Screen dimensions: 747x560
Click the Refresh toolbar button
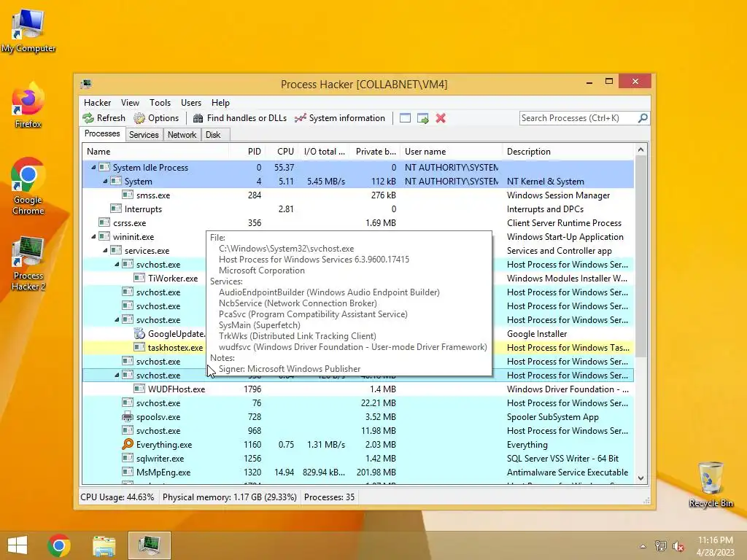pos(104,118)
